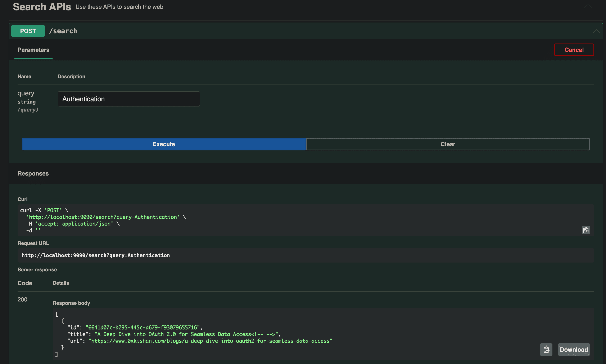
Task: Copy the response body to clipboard
Action: click(546, 349)
